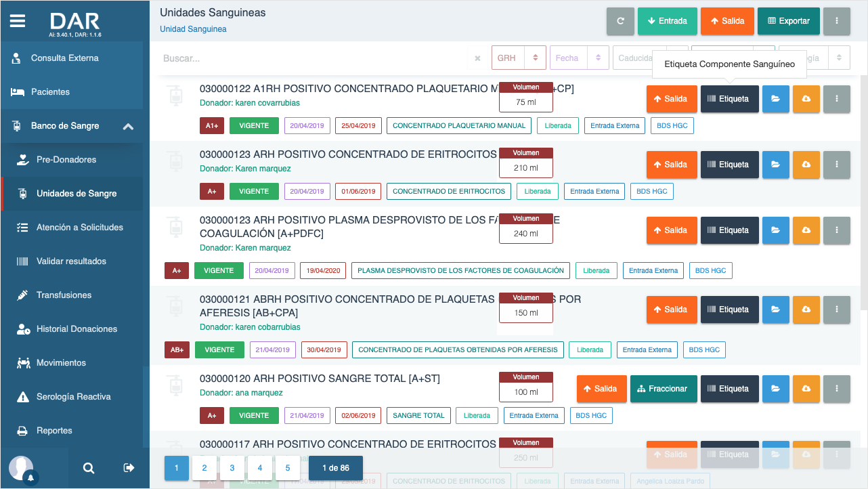Viewport: 868px width, 489px height.
Task: Click Fraccionar for sangre total unit
Action: click(x=664, y=389)
